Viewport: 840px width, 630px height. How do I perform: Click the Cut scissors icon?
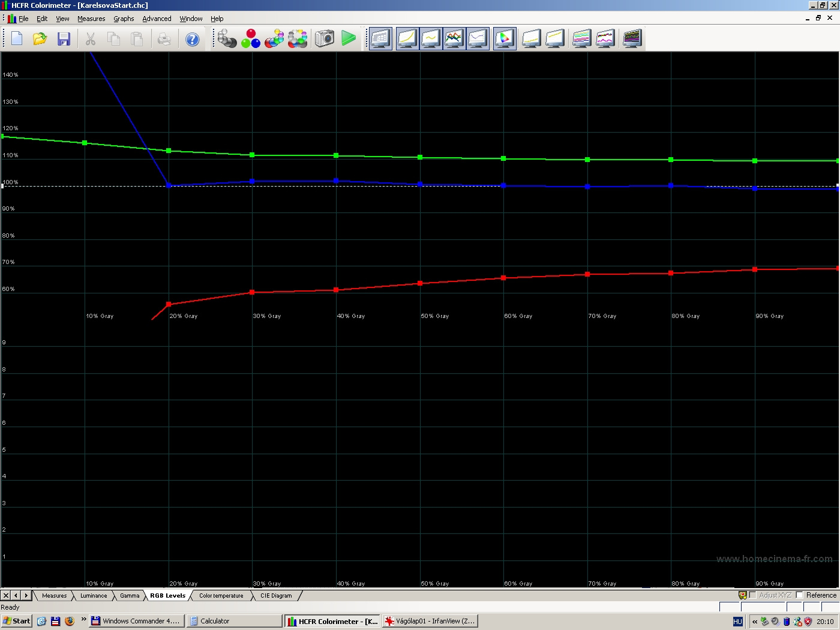[x=91, y=39]
